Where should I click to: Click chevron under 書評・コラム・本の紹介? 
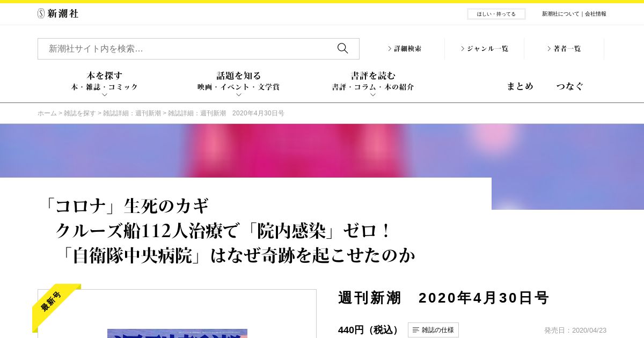(373, 95)
